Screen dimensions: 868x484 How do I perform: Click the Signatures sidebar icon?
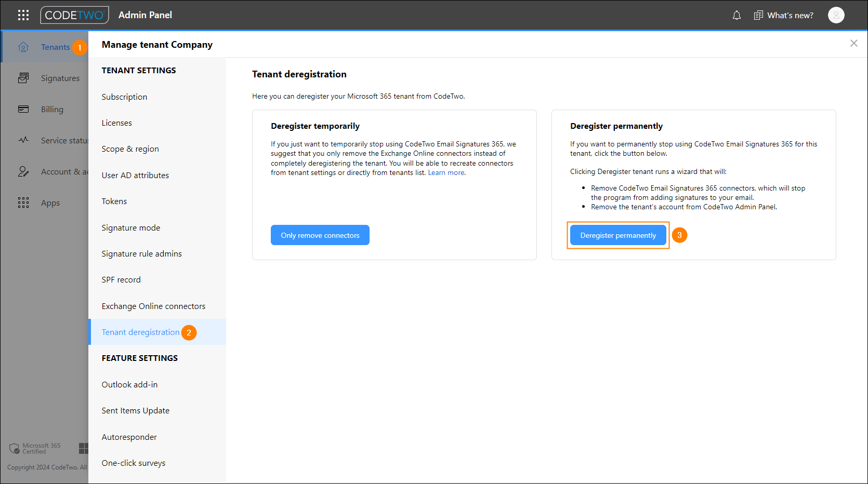click(23, 78)
